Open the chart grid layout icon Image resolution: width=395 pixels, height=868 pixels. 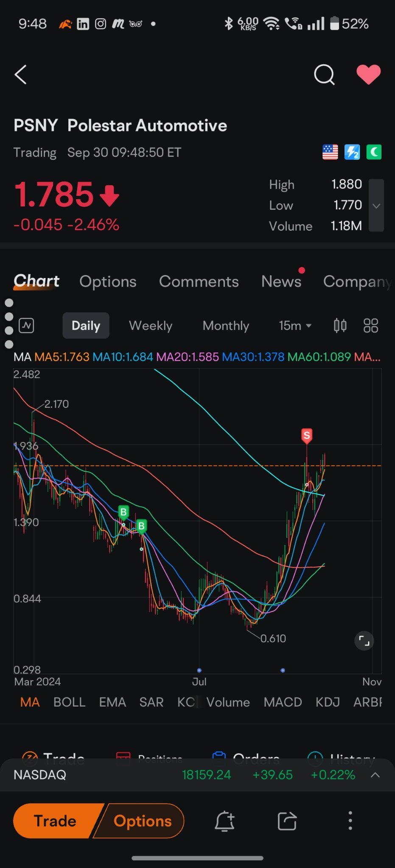[x=371, y=325]
